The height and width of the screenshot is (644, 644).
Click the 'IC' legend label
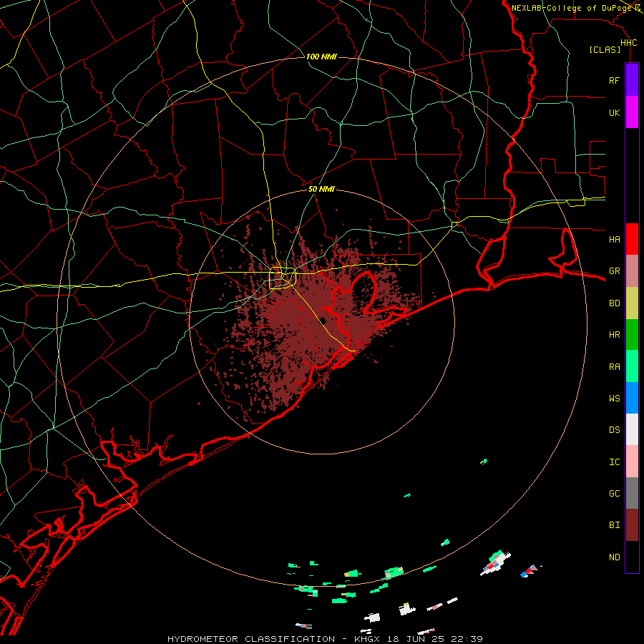pos(615,462)
